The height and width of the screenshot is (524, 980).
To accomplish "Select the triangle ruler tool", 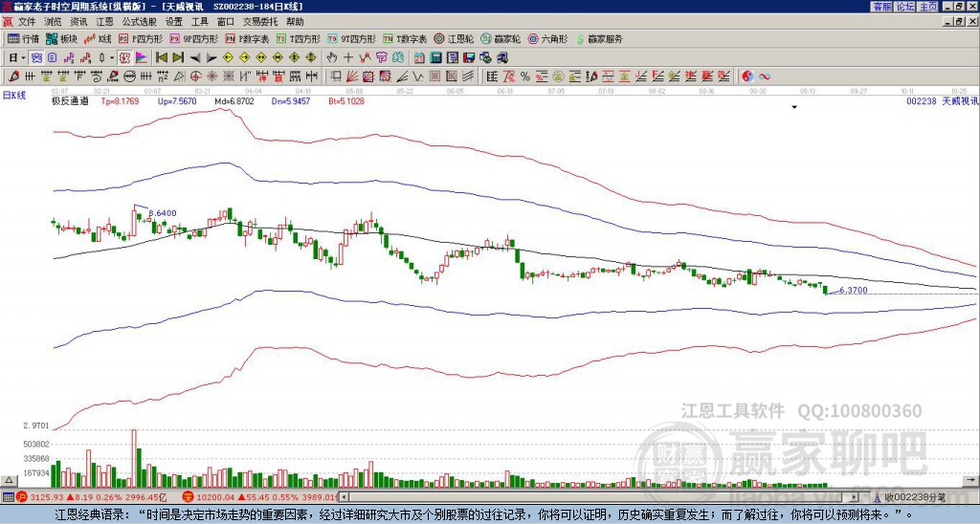I will pos(179,76).
